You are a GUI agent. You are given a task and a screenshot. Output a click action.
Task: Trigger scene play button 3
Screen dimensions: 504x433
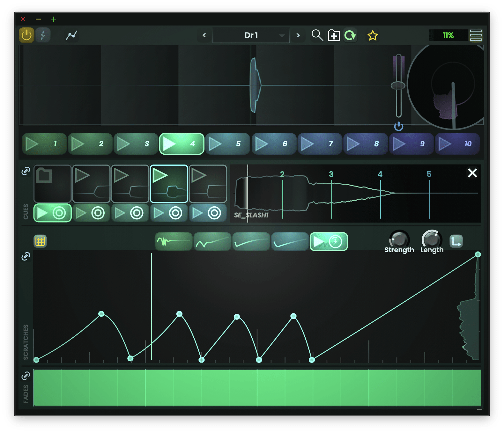[x=136, y=144]
